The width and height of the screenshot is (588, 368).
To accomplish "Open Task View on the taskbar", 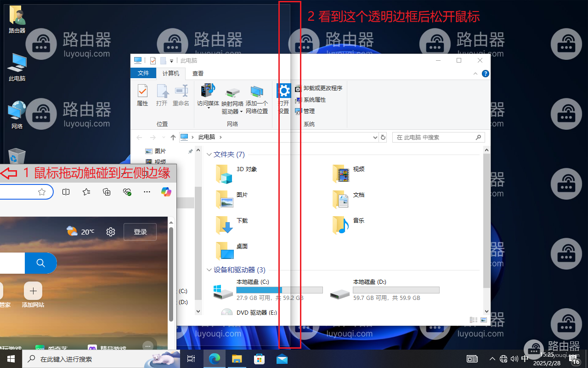I will (191, 359).
